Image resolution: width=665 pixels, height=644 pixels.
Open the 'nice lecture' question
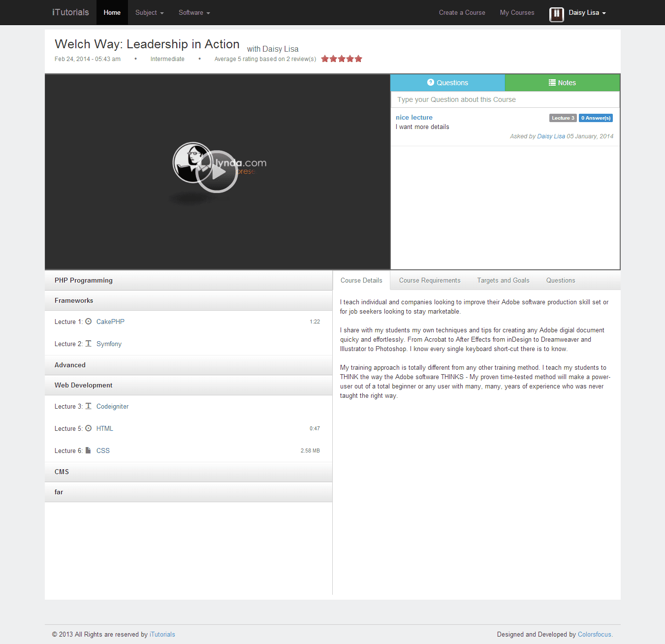(414, 117)
